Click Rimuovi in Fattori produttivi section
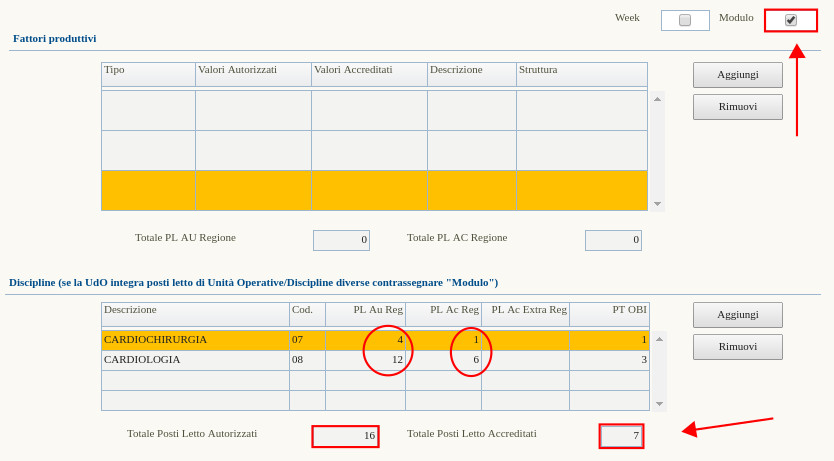The image size is (834, 461). pos(737,107)
